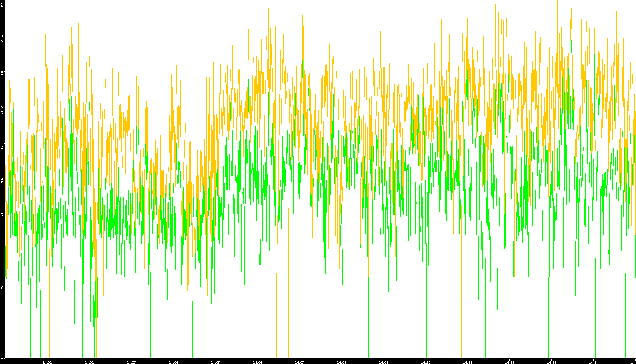Click the 14:14 timestamp label
The width and height of the screenshot is (636, 364).
coord(594,362)
